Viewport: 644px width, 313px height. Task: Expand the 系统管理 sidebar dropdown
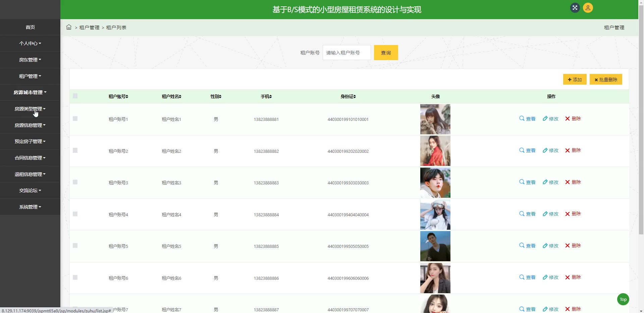point(30,207)
